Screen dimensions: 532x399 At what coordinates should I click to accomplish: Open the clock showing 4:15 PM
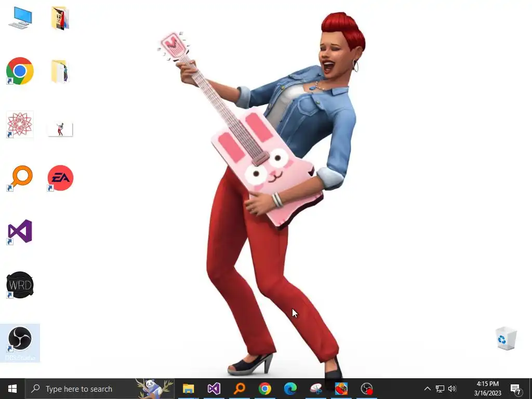tap(487, 389)
